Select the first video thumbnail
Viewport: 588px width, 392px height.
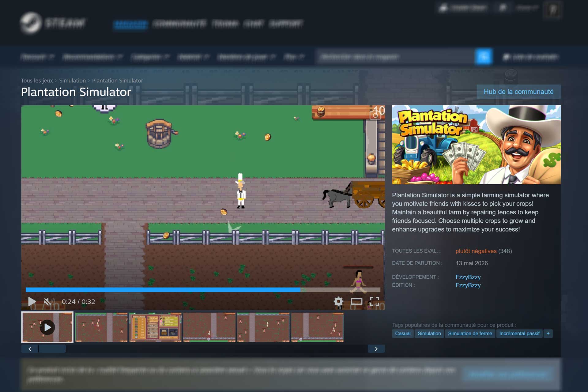point(47,327)
